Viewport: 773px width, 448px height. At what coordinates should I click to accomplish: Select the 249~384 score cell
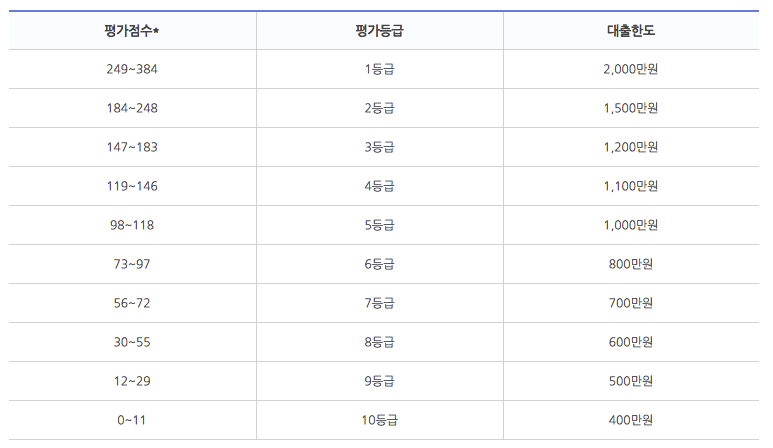132,69
